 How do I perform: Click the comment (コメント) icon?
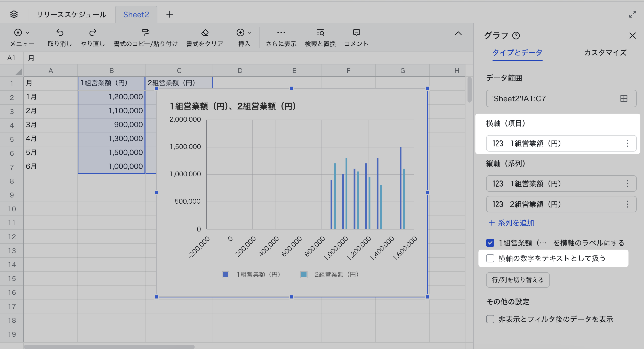click(x=356, y=33)
